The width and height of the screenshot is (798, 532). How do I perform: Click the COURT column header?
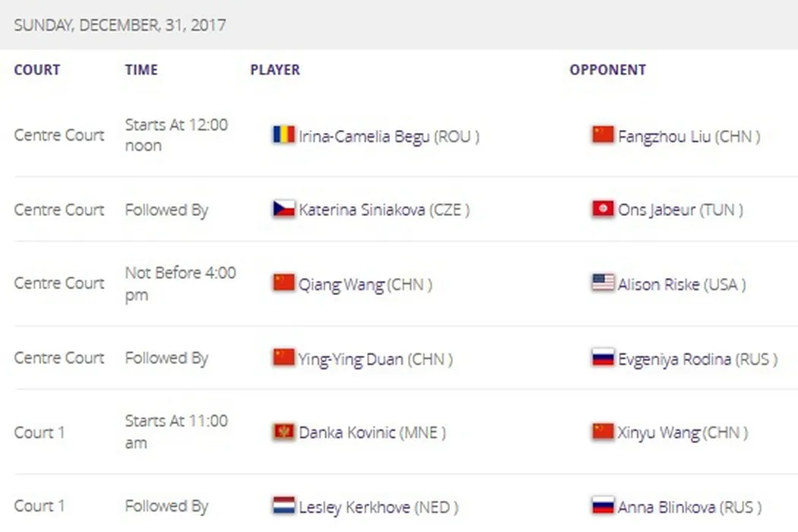tap(36, 70)
